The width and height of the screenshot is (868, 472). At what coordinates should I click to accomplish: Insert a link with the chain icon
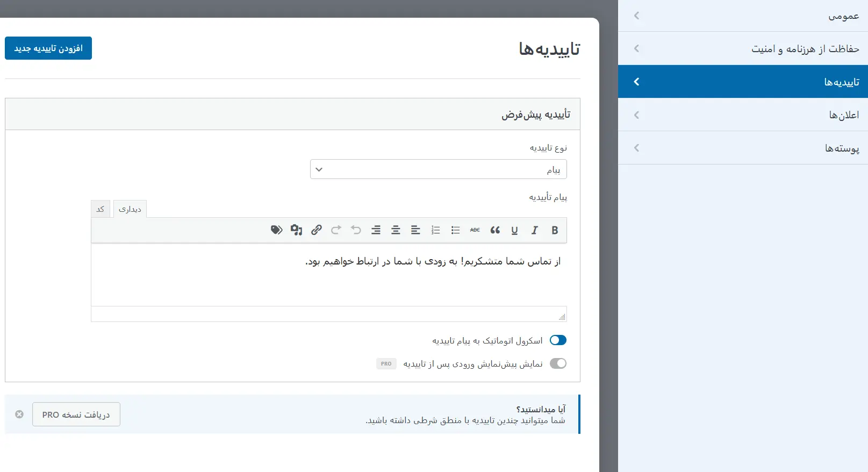(x=316, y=230)
